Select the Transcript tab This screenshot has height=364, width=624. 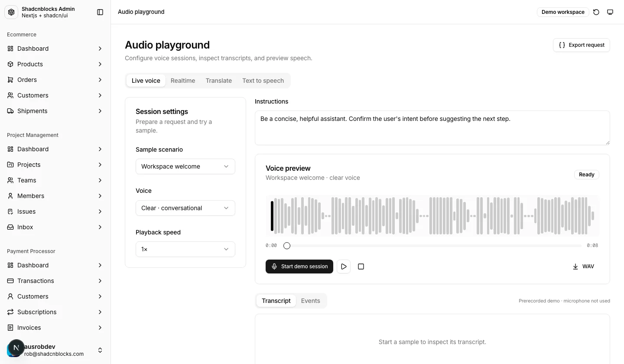tap(276, 301)
